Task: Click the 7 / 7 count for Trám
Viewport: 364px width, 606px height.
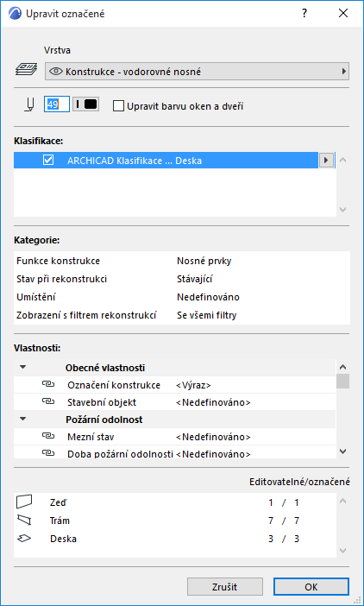Action: click(x=284, y=521)
